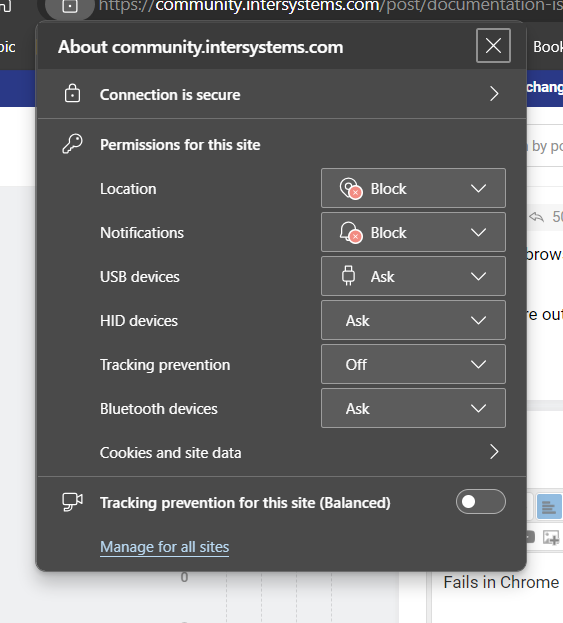
Task: Click the site info lock icon in address bar
Action: point(70,7)
